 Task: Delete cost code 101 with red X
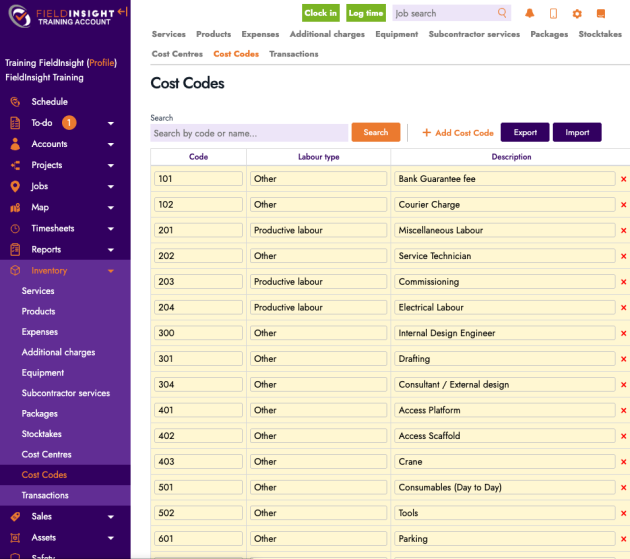tap(624, 179)
